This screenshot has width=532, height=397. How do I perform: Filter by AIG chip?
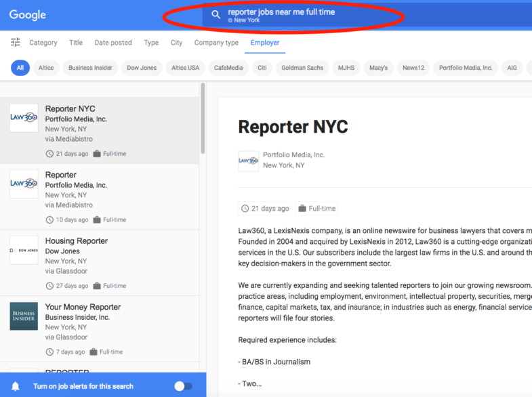(512, 68)
